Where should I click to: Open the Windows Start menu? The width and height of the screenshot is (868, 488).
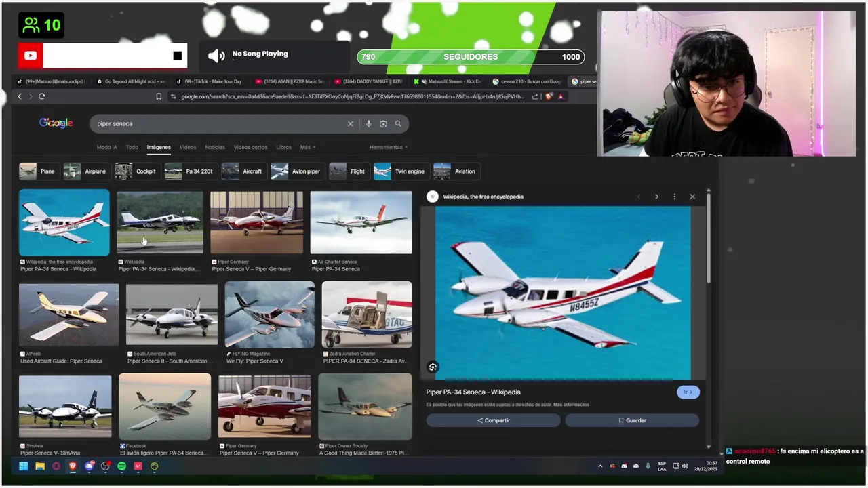pyautogui.click(x=23, y=466)
